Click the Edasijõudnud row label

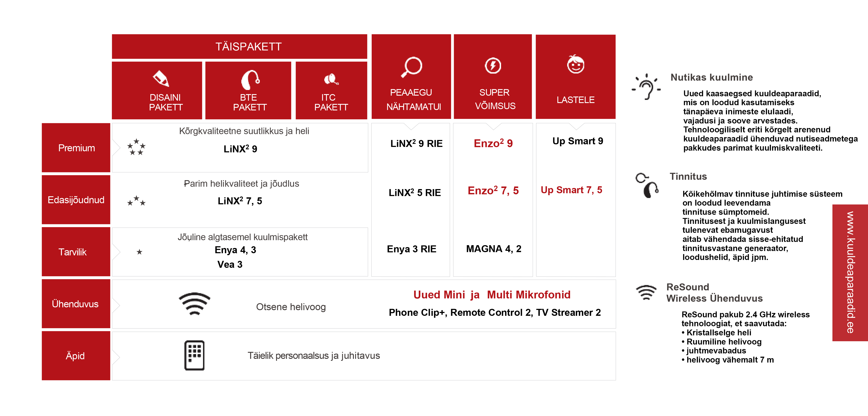coord(76,200)
